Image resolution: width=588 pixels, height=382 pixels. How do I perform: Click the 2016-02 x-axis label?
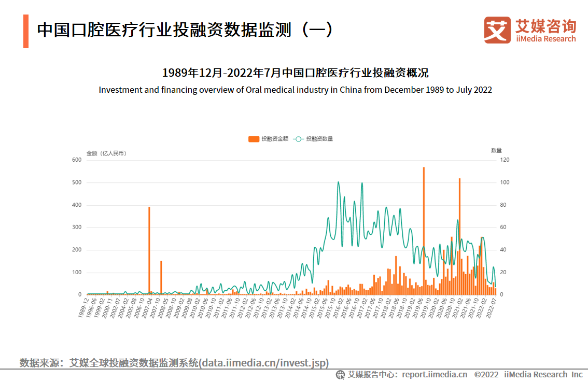[x=338, y=308]
